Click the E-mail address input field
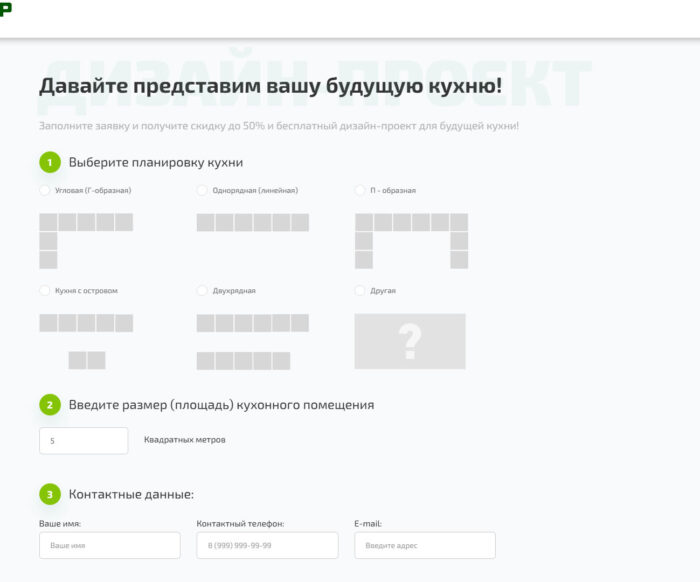The image size is (700, 582). [x=425, y=545]
